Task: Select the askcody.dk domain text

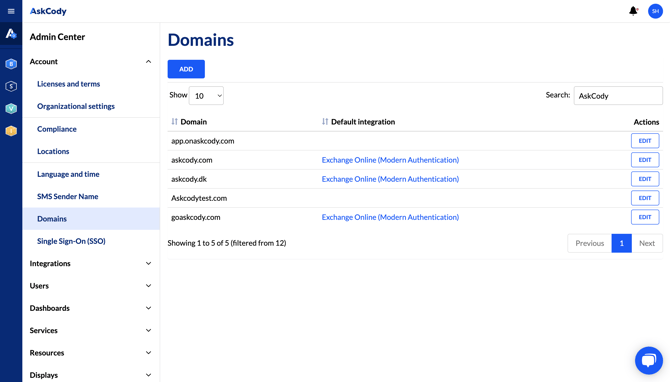Action: pos(189,179)
